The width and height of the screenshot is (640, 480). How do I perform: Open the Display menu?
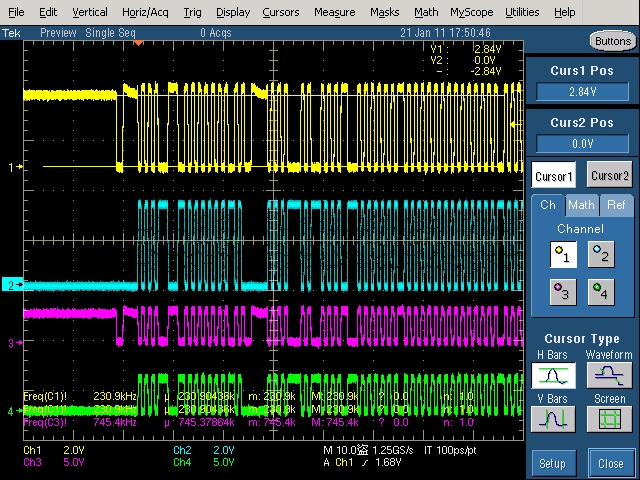coord(233,12)
